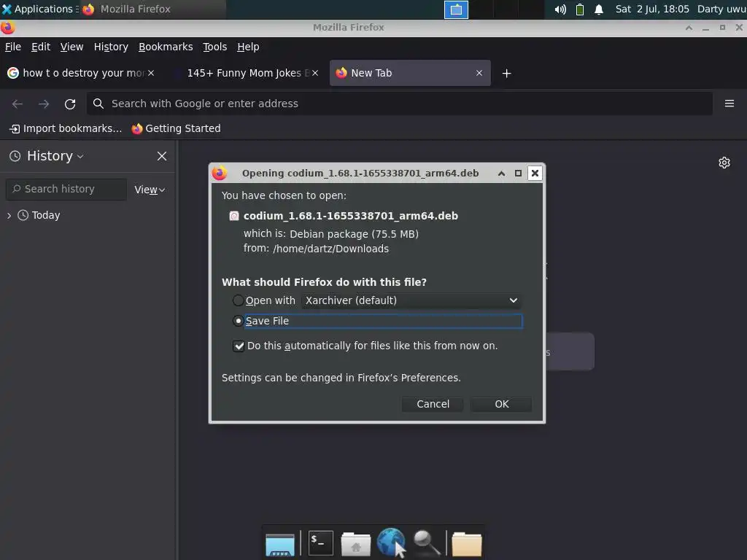The width and height of the screenshot is (747, 560).
Task: Close the how to destroy your mom tab
Action: 150,73
